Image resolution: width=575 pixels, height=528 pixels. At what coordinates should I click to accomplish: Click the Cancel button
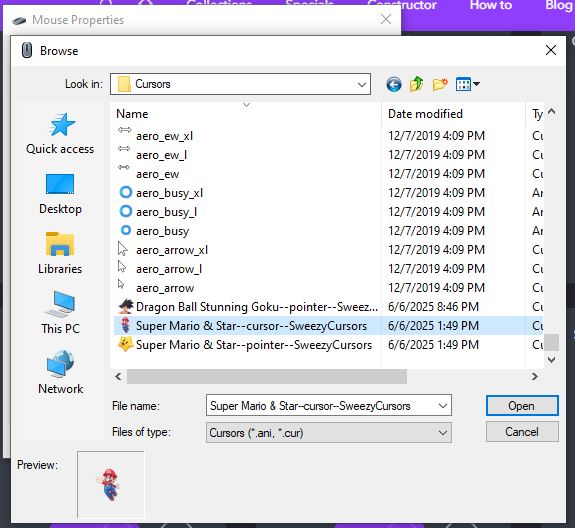[x=522, y=432]
